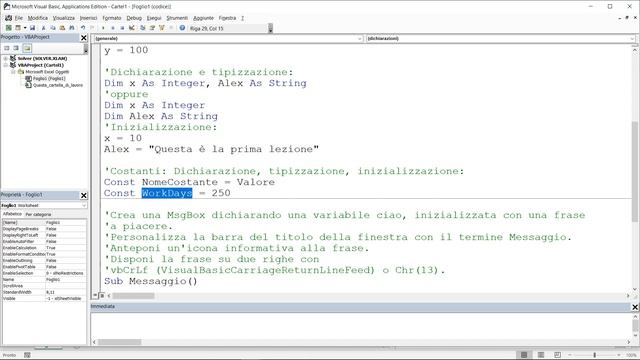Click the Paste toolbar icon
This screenshot has width=640, height=360.
click(62, 28)
